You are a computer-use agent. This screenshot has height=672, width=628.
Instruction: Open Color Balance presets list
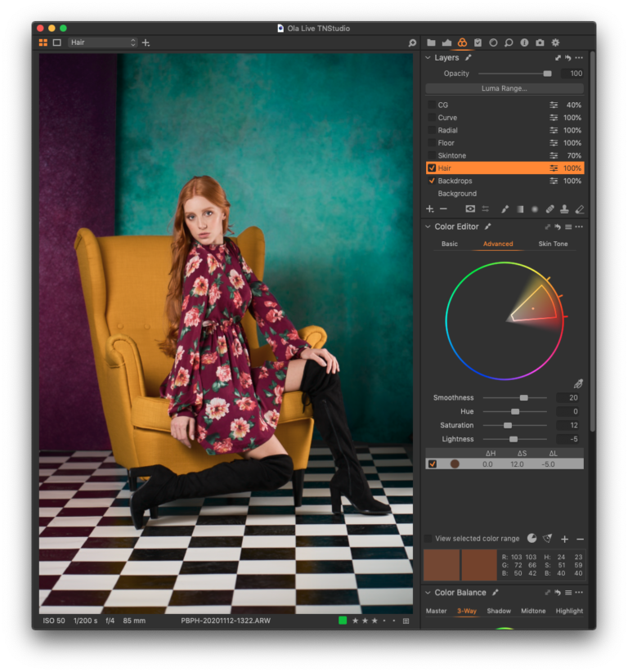point(568,592)
